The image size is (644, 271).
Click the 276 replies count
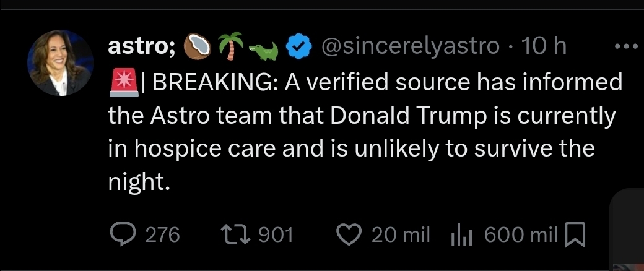[163, 234]
